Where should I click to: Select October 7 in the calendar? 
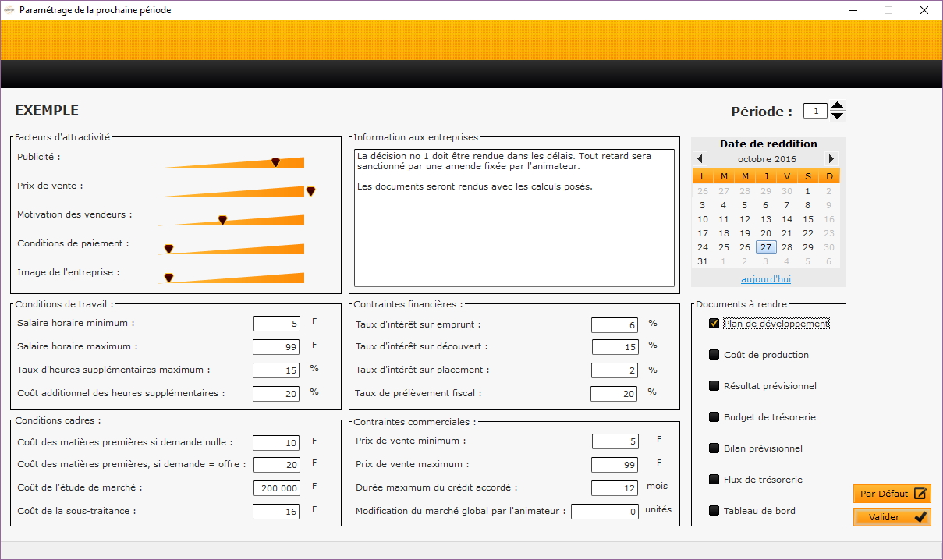787,205
